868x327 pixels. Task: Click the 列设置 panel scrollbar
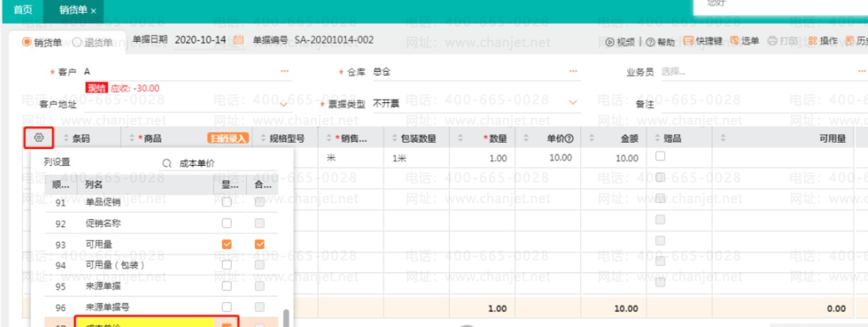[x=286, y=318]
